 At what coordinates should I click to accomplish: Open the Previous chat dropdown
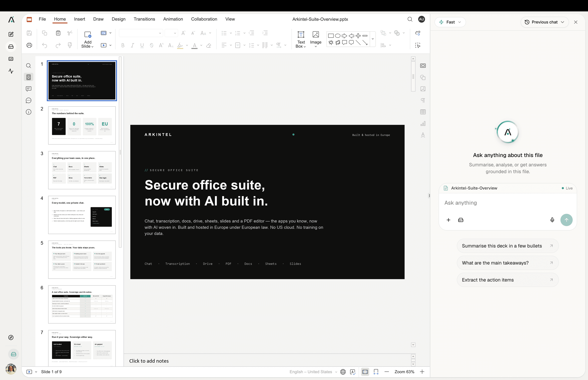click(544, 22)
